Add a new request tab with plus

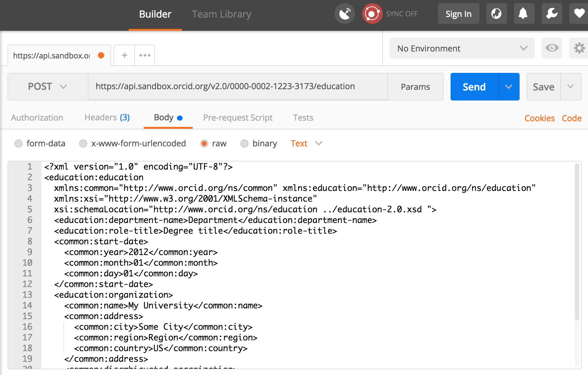pos(125,55)
